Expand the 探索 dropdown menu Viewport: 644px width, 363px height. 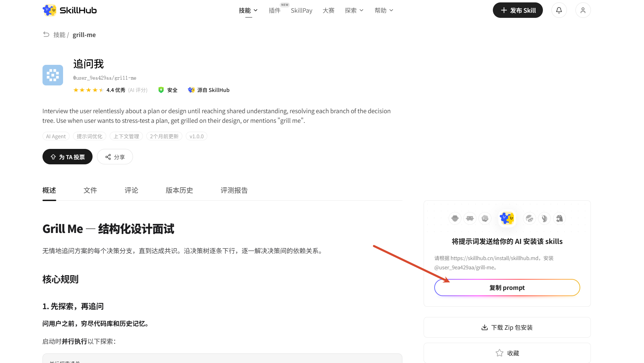354,10
